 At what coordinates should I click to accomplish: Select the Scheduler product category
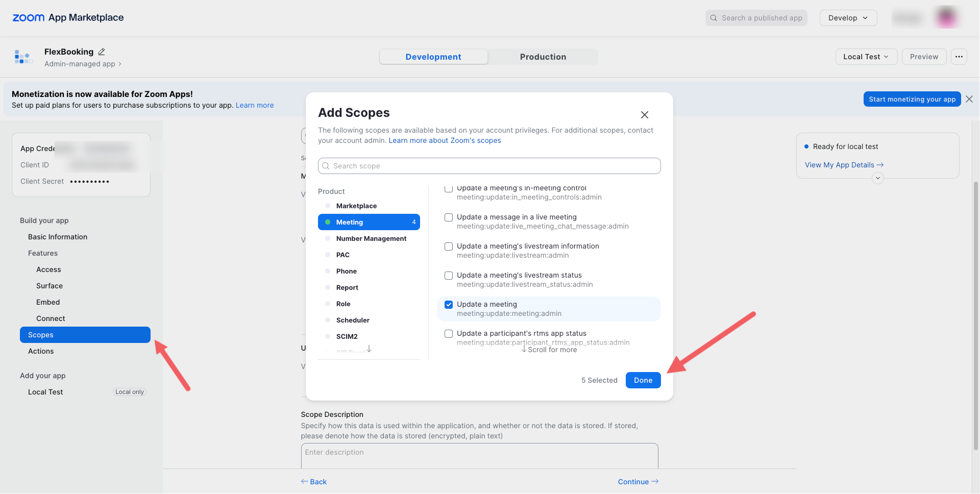(x=369, y=320)
